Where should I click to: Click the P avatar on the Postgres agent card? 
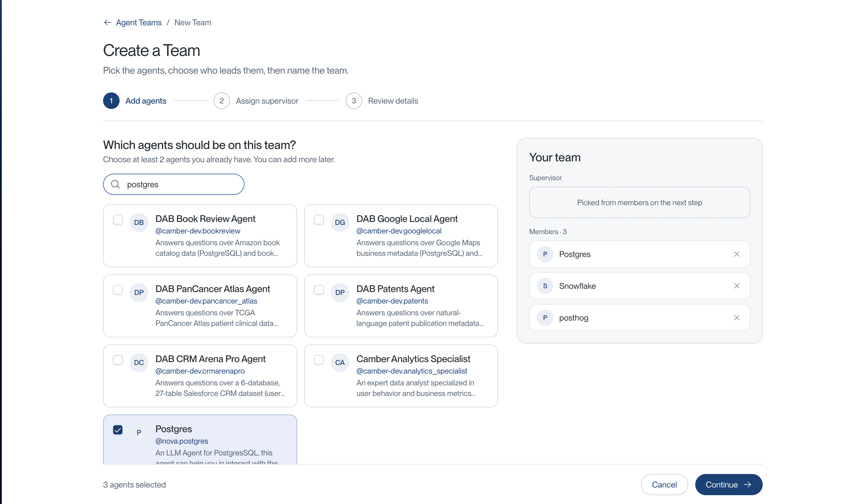139,433
